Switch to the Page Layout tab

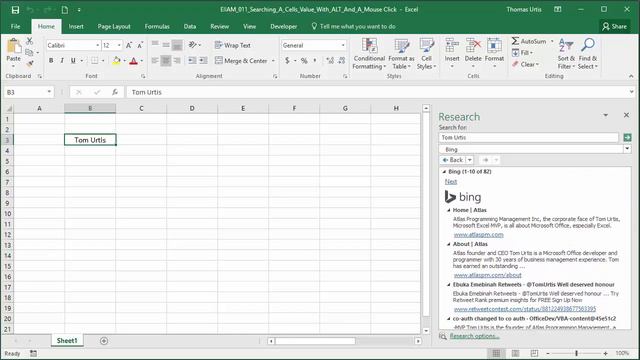click(x=114, y=27)
